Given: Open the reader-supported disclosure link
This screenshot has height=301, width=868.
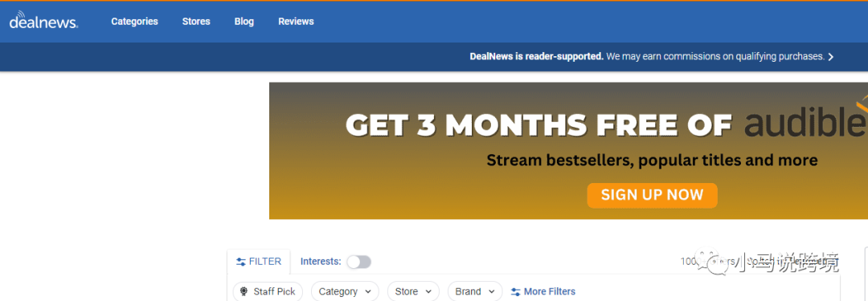Looking at the screenshot, I should [652, 56].
